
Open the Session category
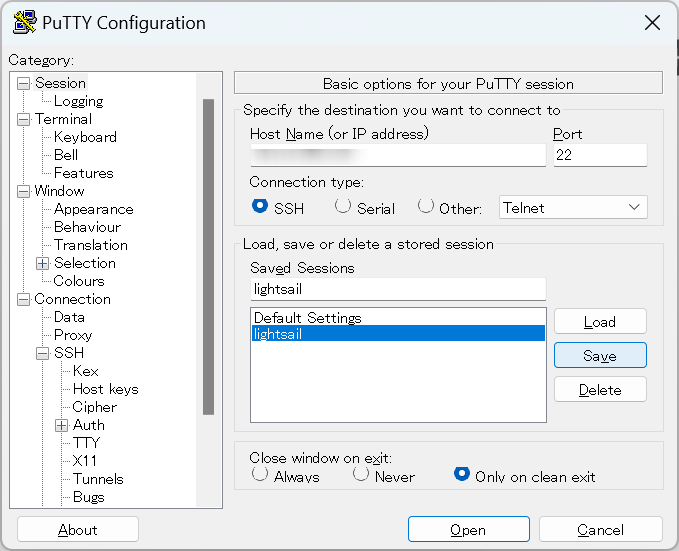pyautogui.click(x=60, y=83)
